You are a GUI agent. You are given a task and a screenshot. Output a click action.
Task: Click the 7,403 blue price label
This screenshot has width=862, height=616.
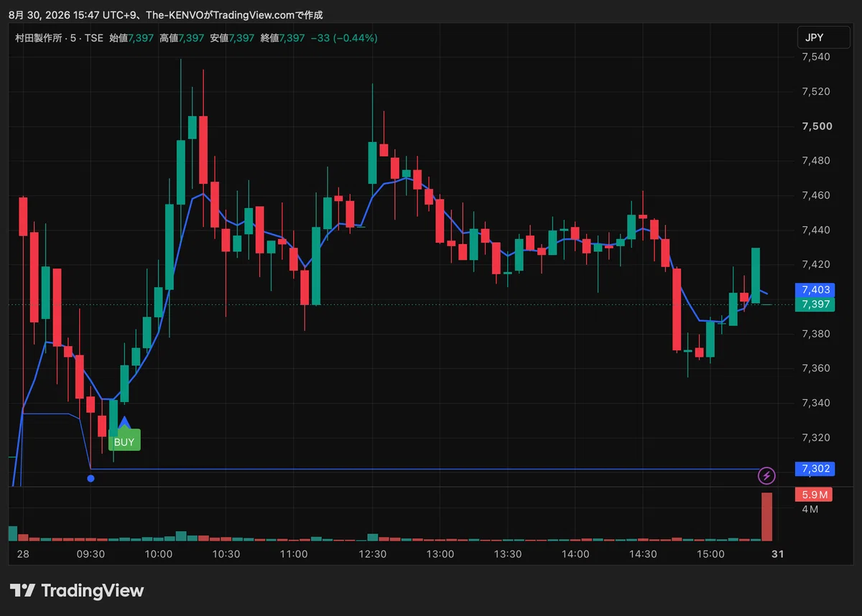tap(815, 290)
